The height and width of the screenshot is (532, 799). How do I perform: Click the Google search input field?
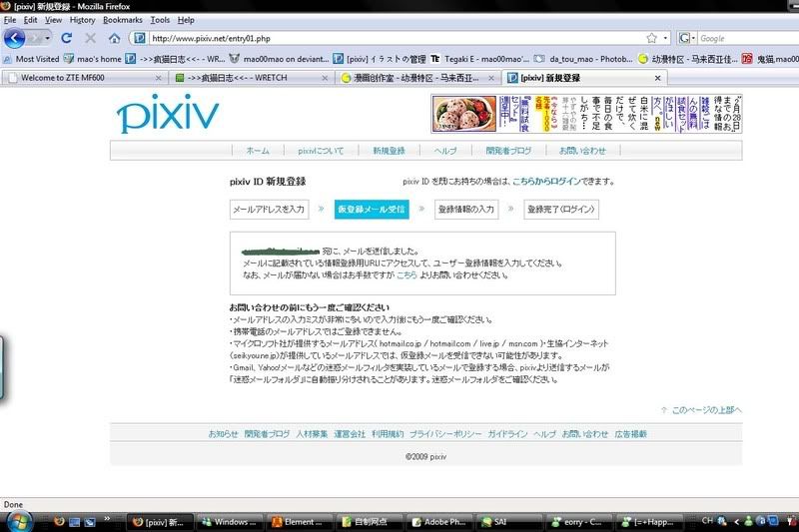748,38
